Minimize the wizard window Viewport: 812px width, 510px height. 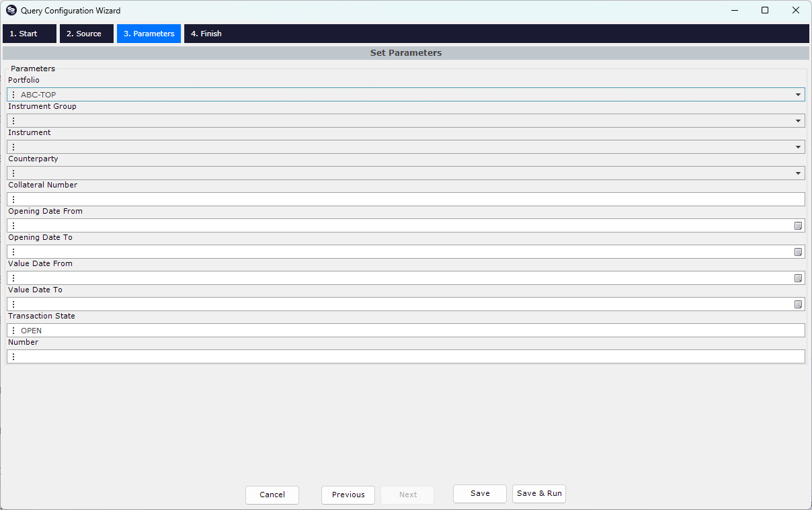pyautogui.click(x=734, y=10)
